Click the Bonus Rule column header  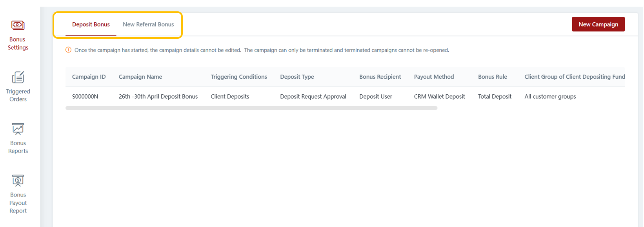(x=492, y=77)
